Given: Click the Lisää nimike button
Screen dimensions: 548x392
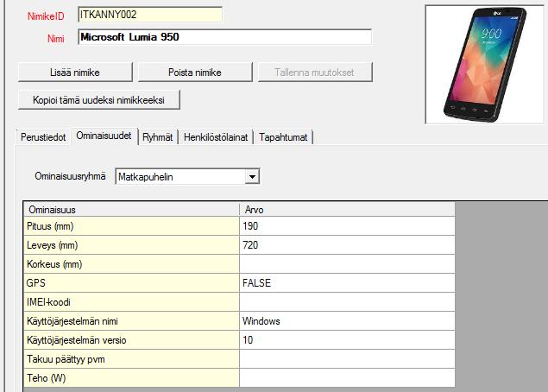Looking at the screenshot, I should pyautogui.click(x=75, y=73).
